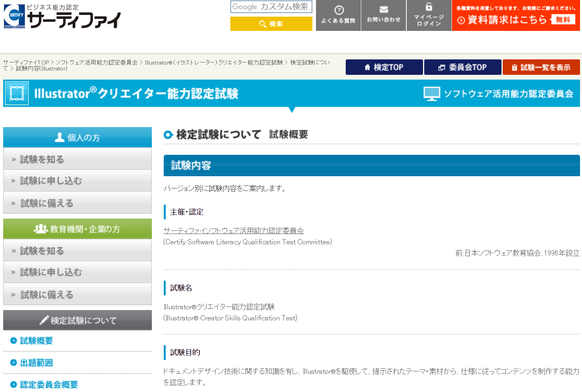Screen dimensions: 582x392
Task: Click the person icon in 個人の方 header
Action: [59, 137]
